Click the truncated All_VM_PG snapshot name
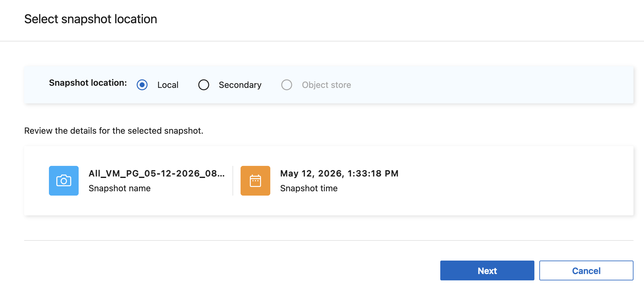 tap(157, 173)
